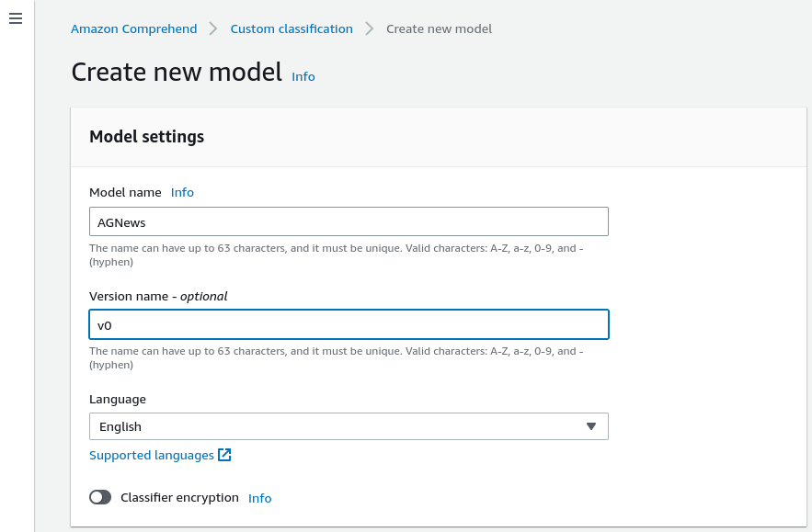Click the Info link beside the Create new model heading
Image resolution: width=812 pixels, height=532 pixels.
(x=303, y=76)
